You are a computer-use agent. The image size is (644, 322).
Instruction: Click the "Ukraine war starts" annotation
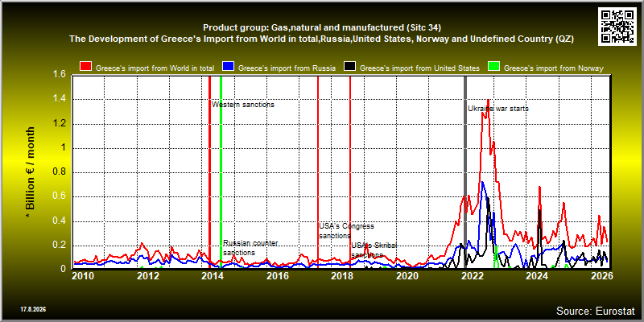tap(498, 109)
